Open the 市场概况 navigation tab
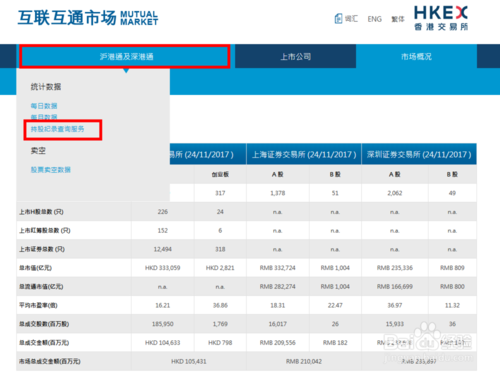 click(416, 57)
